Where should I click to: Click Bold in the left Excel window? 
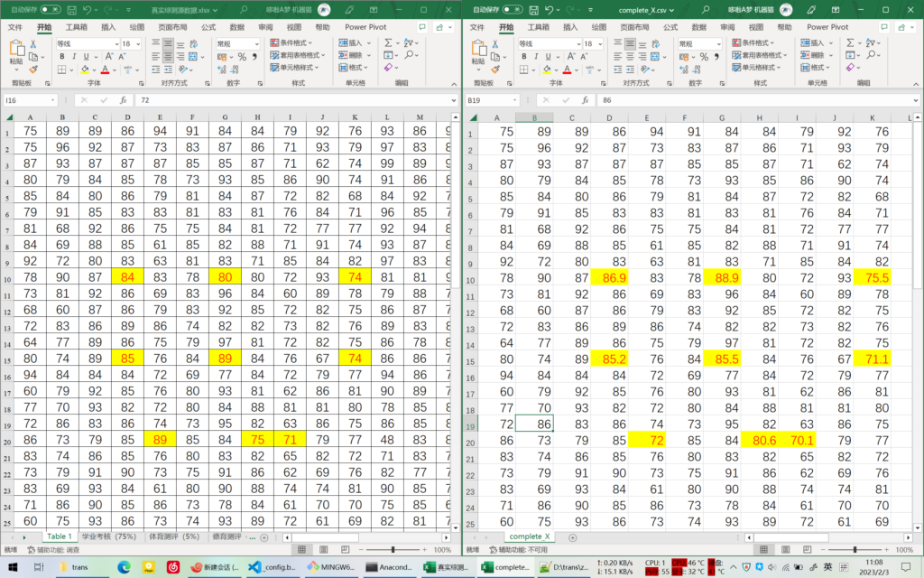(x=62, y=56)
